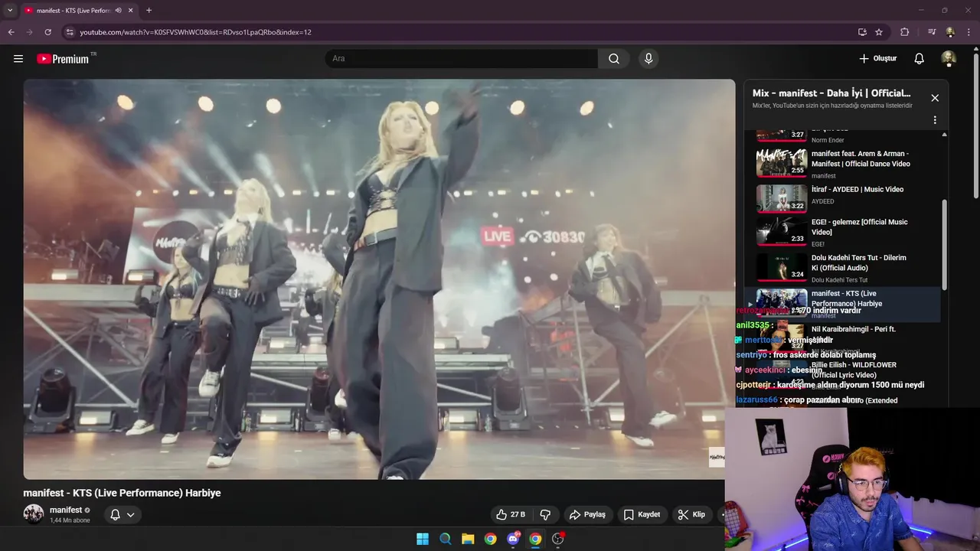Screen dimensions: 980x551
Task: Open the Chrome three-dot menu
Action: 969,32
